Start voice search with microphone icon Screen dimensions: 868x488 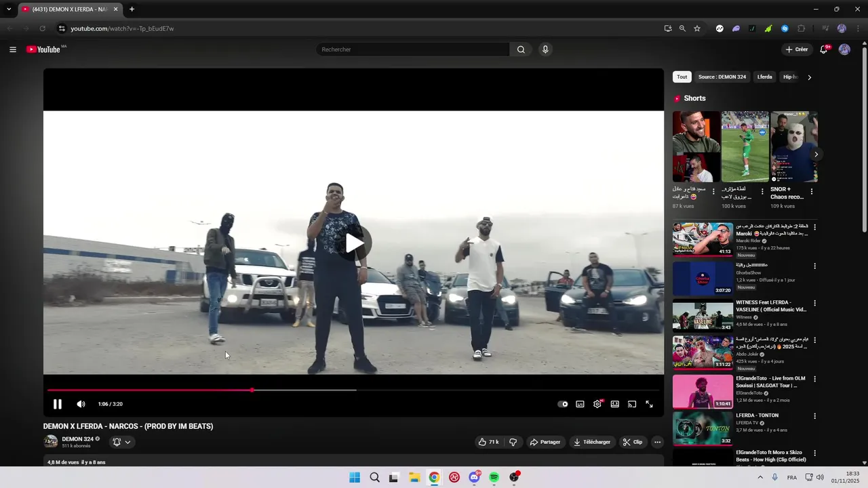click(x=545, y=49)
